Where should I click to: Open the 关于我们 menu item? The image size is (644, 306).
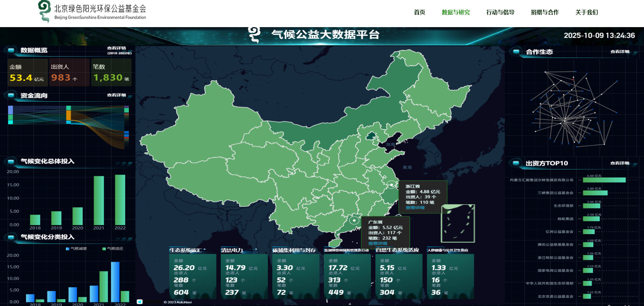click(586, 13)
